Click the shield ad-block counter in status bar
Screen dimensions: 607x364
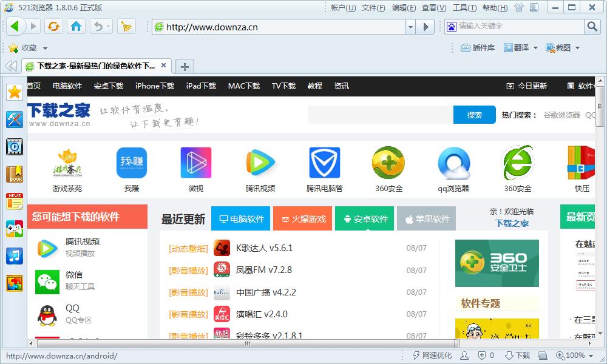[x=486, y=355]
